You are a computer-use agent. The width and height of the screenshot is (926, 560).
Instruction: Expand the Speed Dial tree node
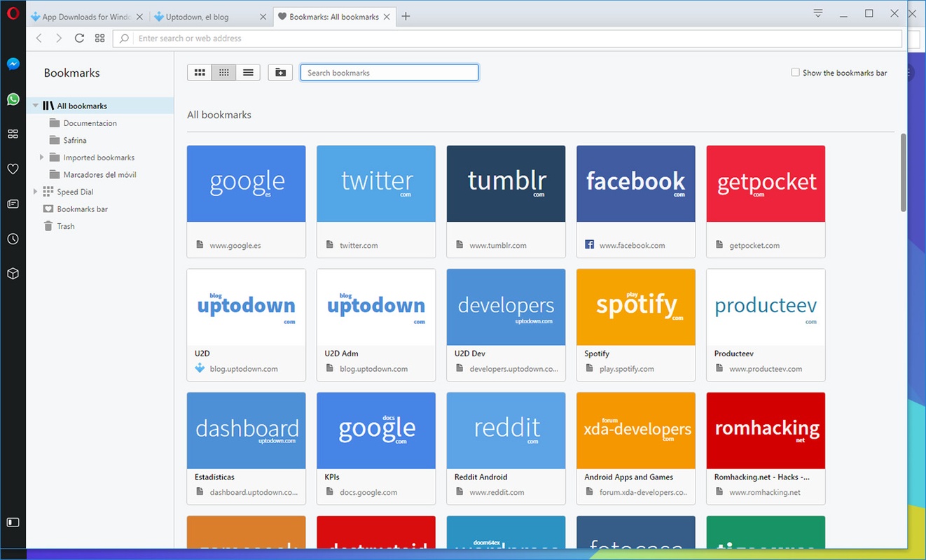pyautogui.click(x=36, y=192)
